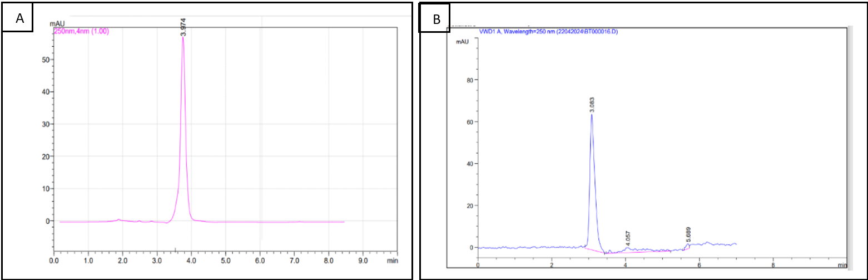
Task: Click the apex of the blue main peak
Action: (592, 115)
